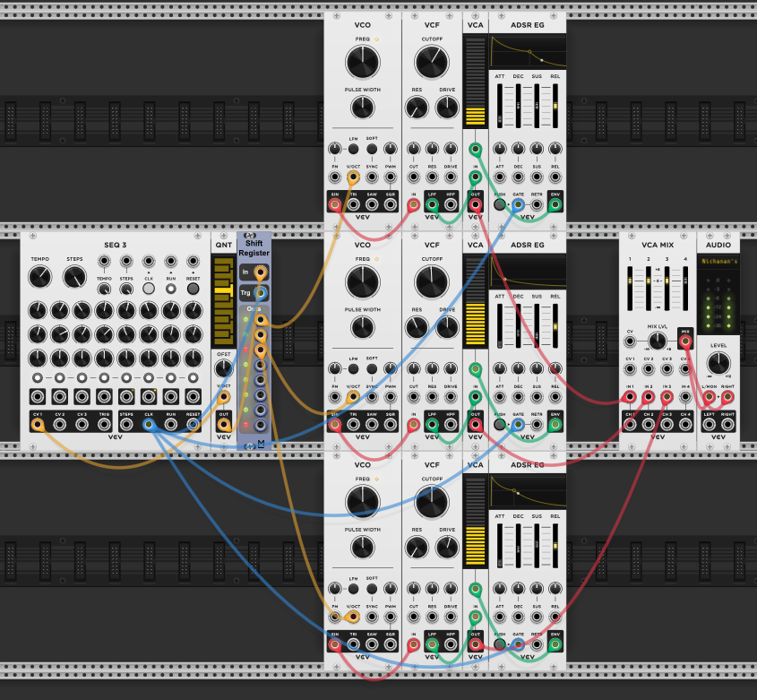The image size is (757, 700).
Task: Click the QNT V/OCT input jack
Action: click(x=224, y=397)
